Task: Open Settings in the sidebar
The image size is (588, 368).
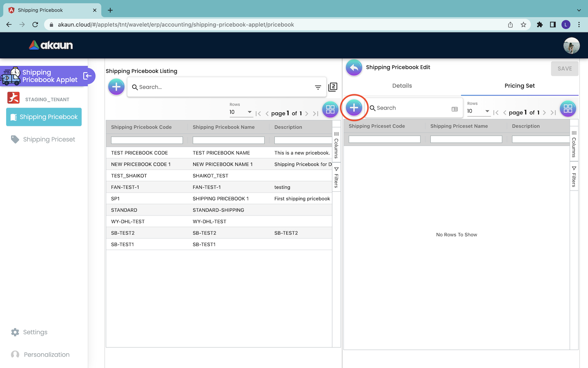Action: pyautogui.click(x=35, y=332)
